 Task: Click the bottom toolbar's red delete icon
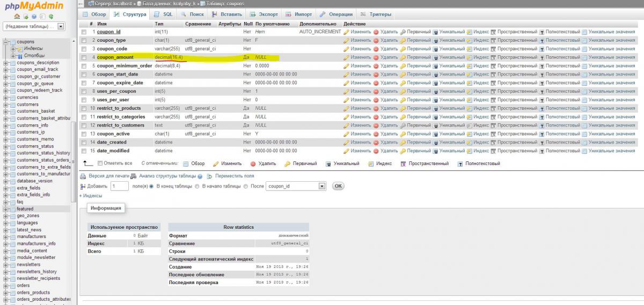[x=253, y=163]
